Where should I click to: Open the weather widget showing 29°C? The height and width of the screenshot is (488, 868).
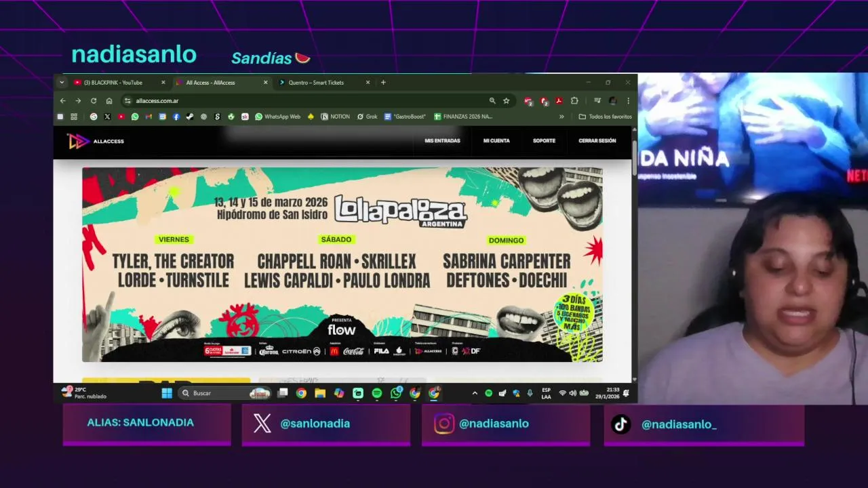[x=84, y=393]
